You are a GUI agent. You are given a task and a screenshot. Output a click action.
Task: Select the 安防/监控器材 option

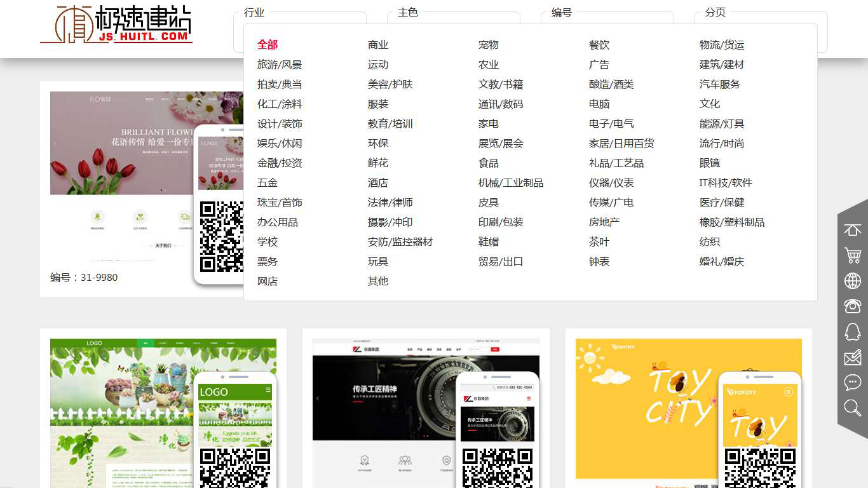pos(400,242)
